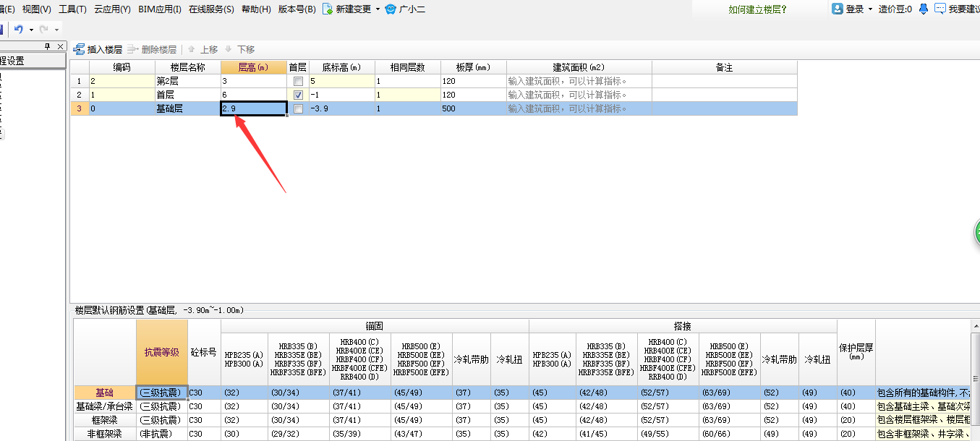980x441 pixels.
Task: Click the 第2层 layer height cell 3
Action: pyautogui.click(x=253, y=81)
